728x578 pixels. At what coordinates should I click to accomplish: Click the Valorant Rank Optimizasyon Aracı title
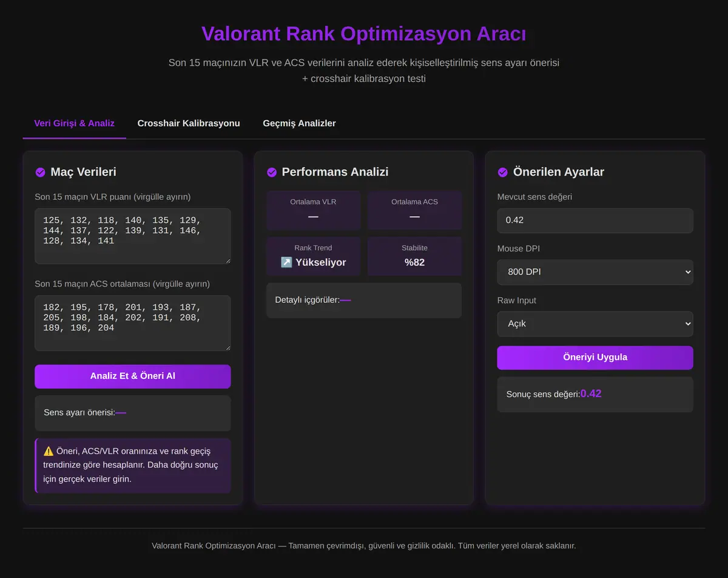(x=364, y=33)
